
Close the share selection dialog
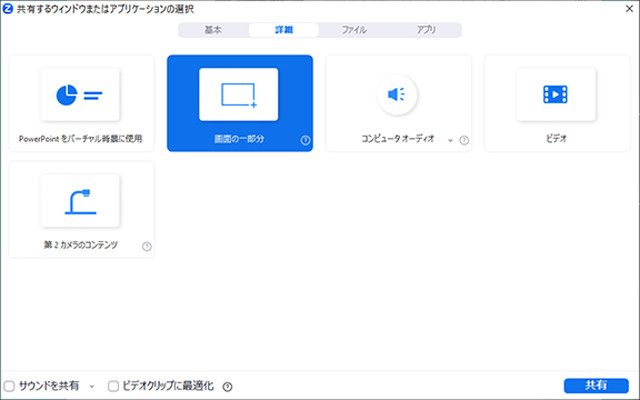pos(629,9)
